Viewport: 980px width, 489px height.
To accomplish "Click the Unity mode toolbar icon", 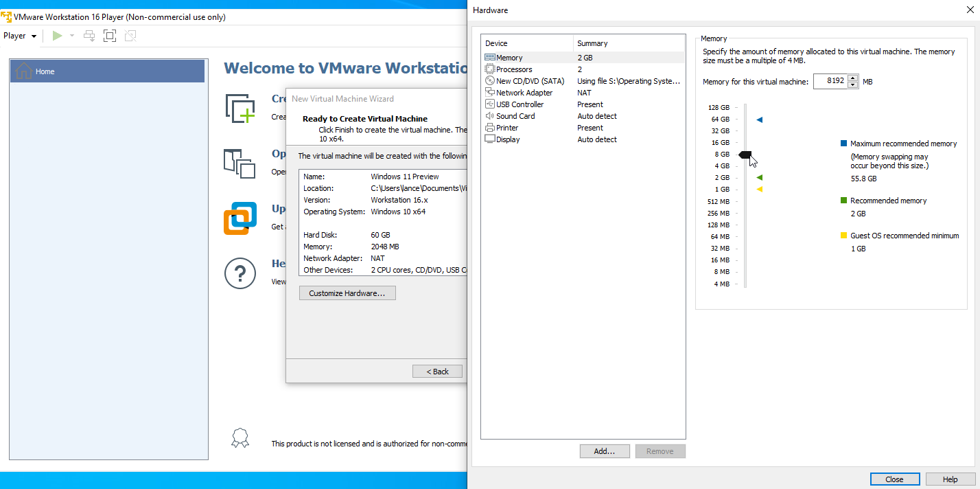I will pos(130,36).
